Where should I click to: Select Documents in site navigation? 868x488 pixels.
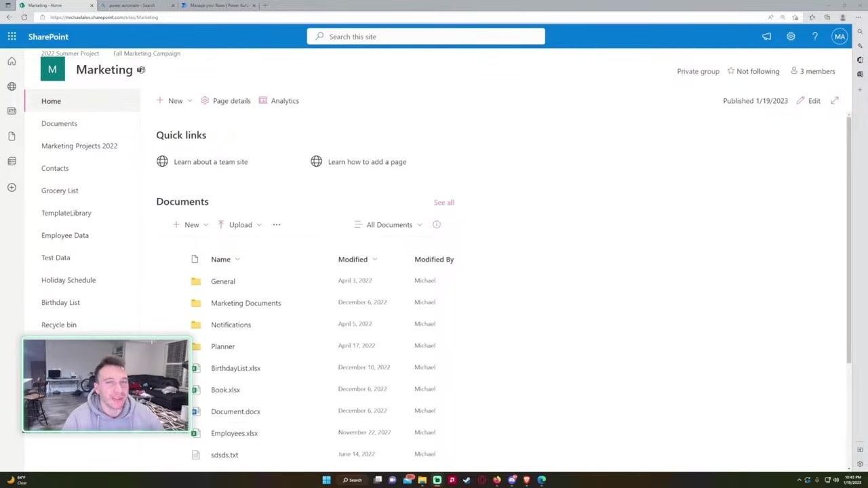59,123
